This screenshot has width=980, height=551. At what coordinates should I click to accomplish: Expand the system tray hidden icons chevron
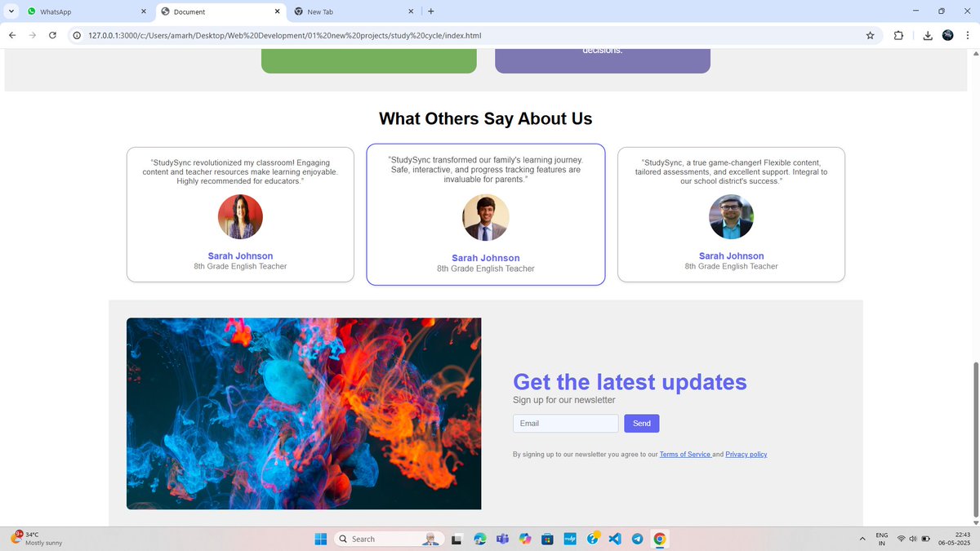point(862,539)
